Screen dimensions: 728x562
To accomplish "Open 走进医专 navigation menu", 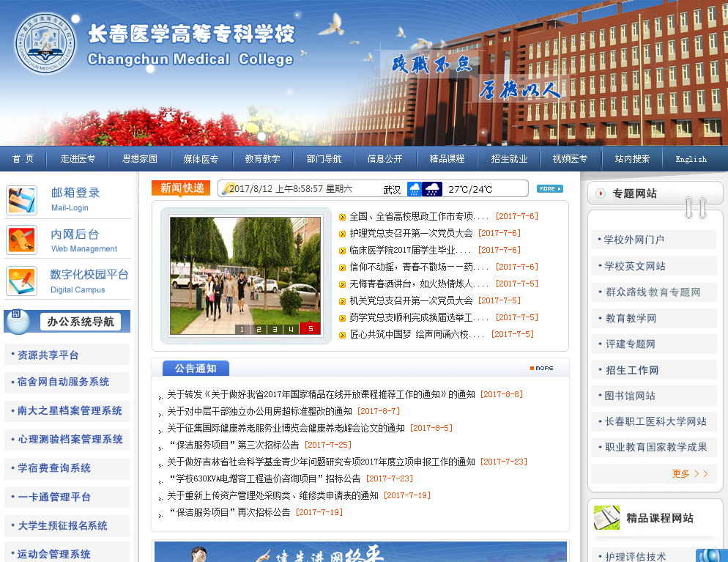I will [x=78, y=159].
